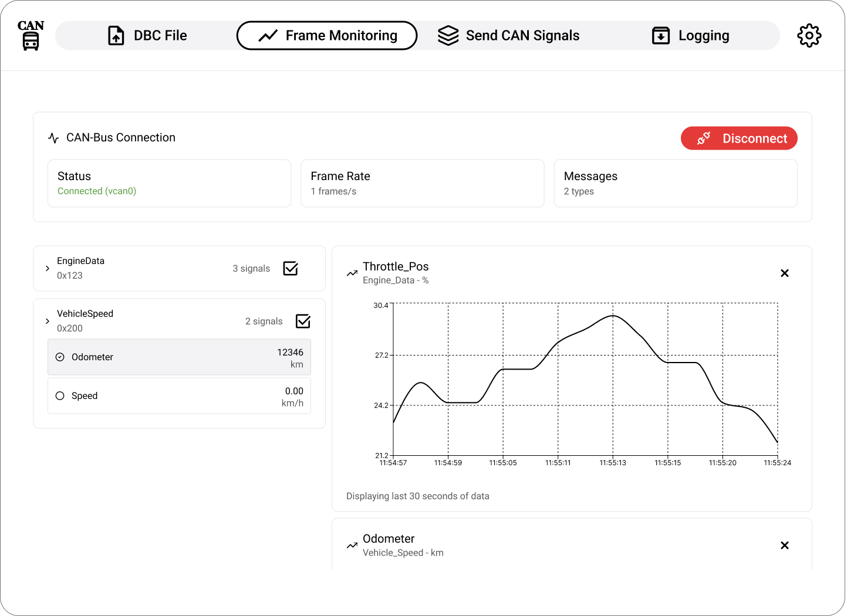Image resolution: width=854 pixels, height=616 pixels.
Task: Close the Odometer chart panel
Action: [784, 546]
